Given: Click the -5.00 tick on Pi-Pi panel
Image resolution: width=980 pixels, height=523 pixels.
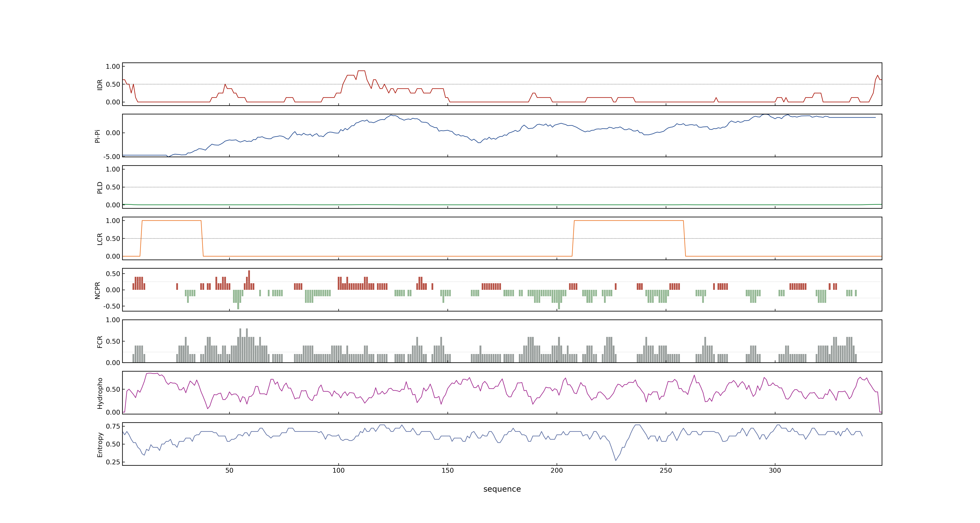Looking at the screenshot, I should [111, 157].
